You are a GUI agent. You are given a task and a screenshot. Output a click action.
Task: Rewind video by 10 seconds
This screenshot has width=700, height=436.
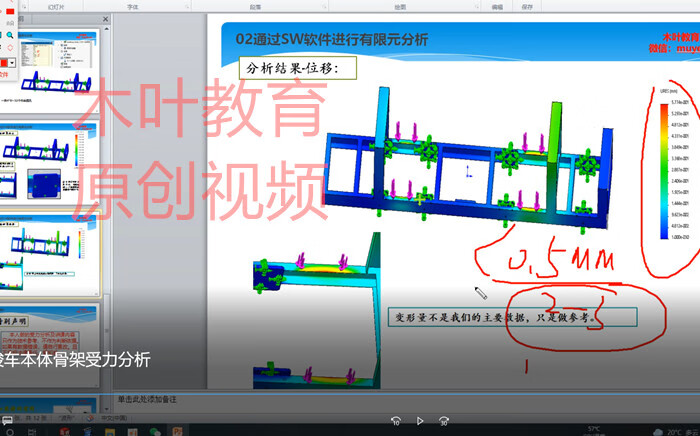click(396, 421)
